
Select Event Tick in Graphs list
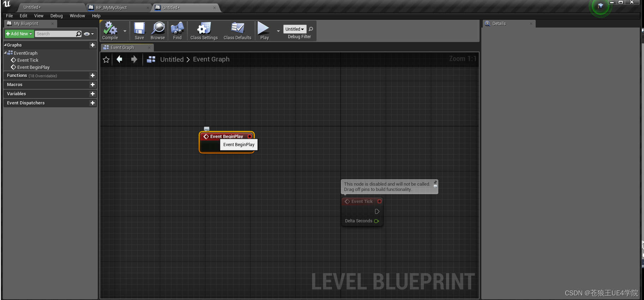coord(28,60)
